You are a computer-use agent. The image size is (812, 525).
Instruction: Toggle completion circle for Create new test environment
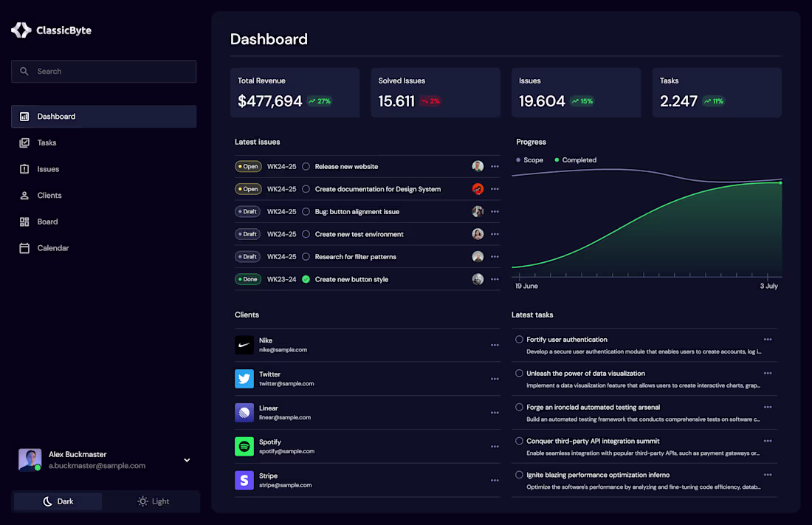coord(306,234)
